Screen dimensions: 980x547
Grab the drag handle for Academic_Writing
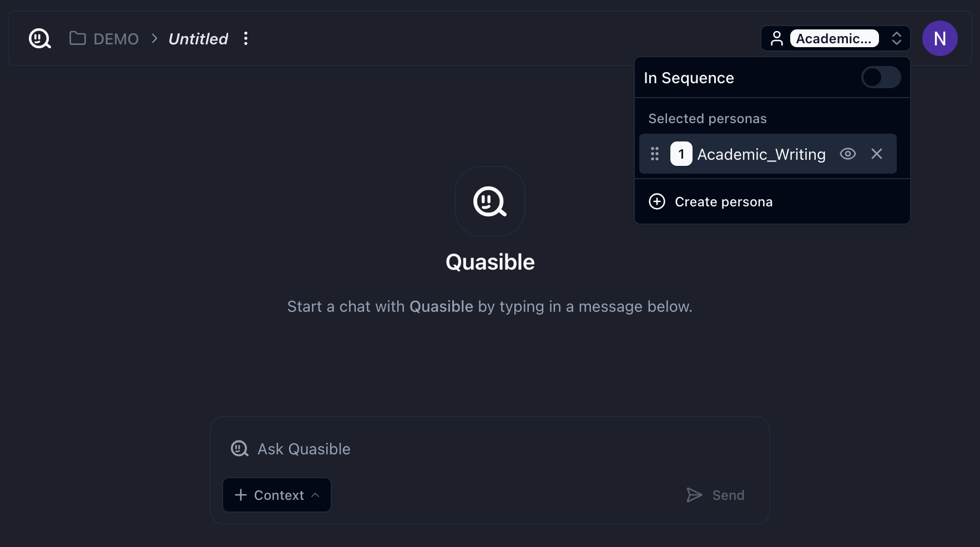click(x=655, y=154)
